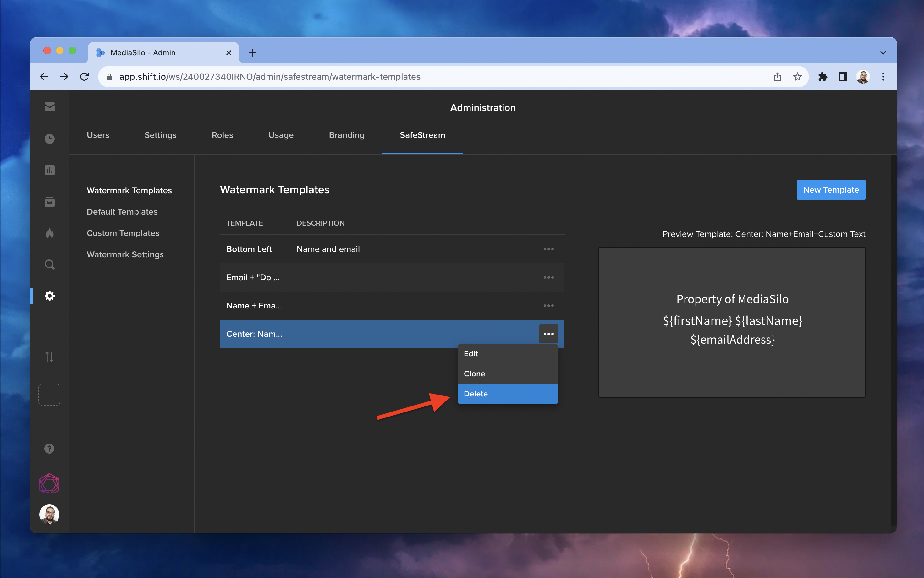Open a new browser tab
Image resolution: width=924 pixels, height=578 pixels.
(252, 53)
